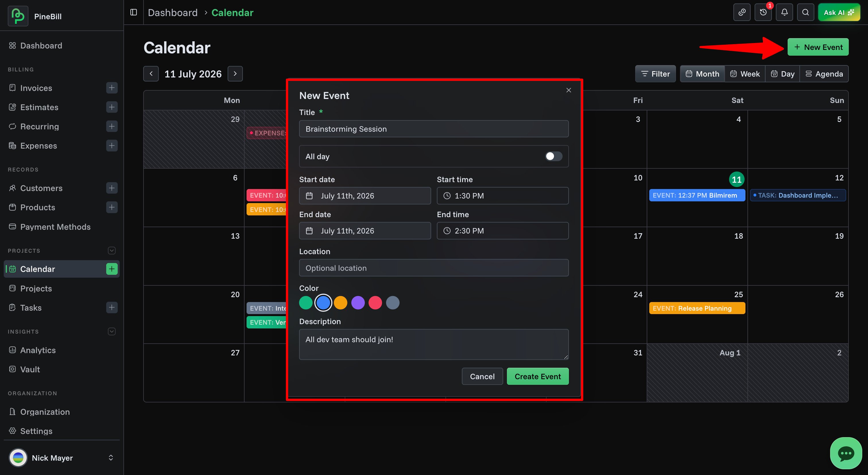The width and height of the screenshot is (868, 475).
Task: Open the notifications bell icon
Action: coord(784,12)
